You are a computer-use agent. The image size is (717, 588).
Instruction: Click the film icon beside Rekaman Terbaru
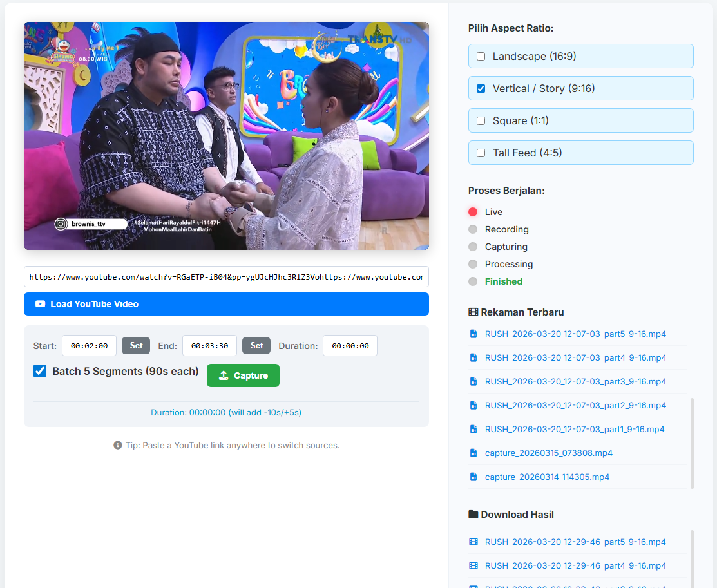tap(473, 312)
